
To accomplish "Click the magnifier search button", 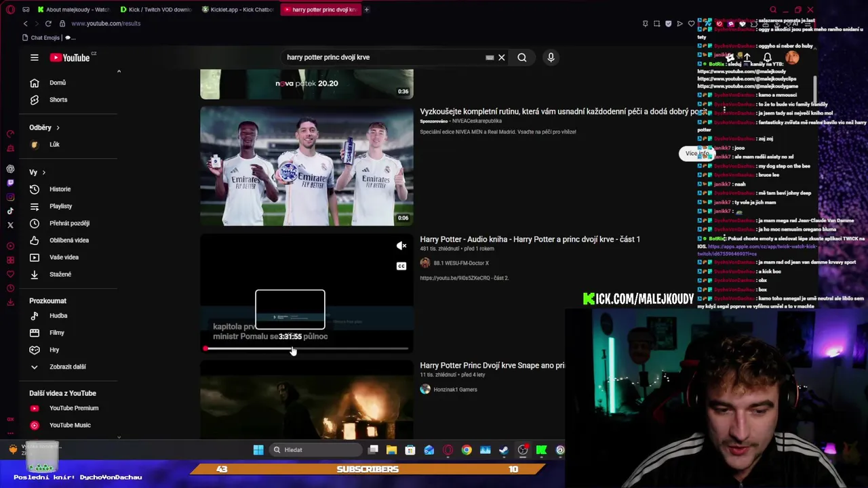I will [522, 58].
